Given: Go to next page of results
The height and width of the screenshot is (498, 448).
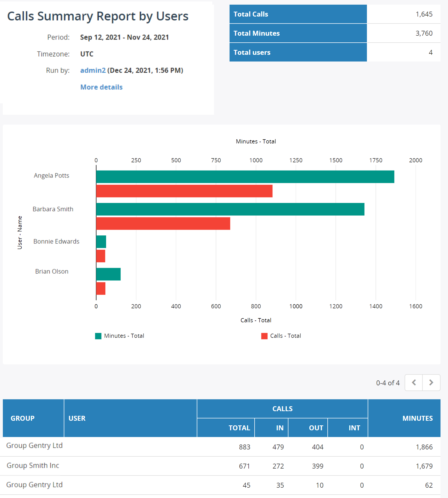Looking at the screenshot, I should point(431,382).
